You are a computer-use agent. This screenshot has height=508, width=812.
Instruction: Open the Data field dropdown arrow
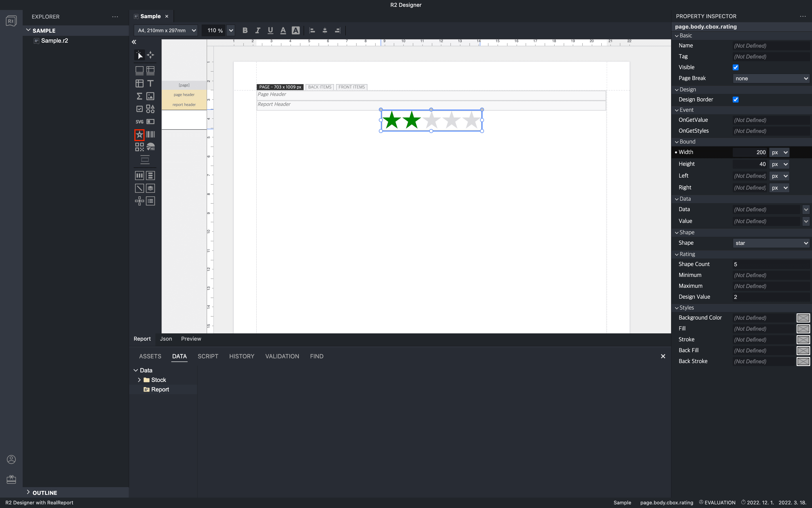(x=806, y=209)
